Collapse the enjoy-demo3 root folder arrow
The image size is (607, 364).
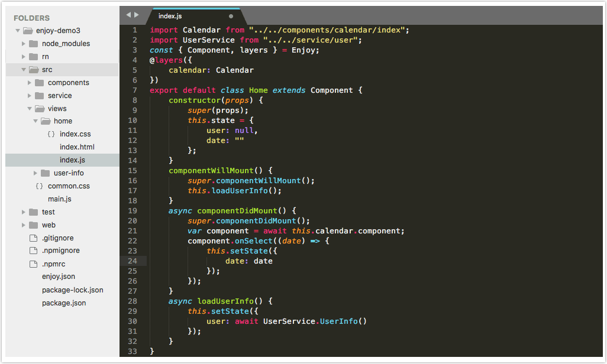coord(18,31)
